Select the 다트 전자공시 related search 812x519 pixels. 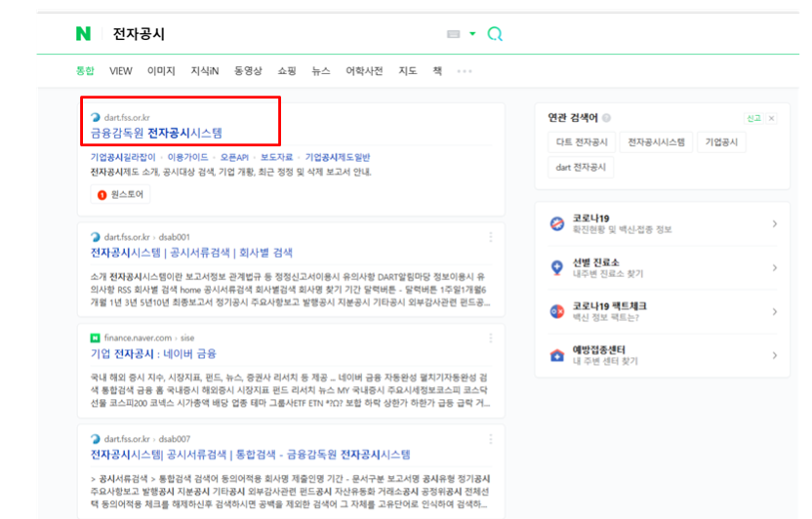582,142
